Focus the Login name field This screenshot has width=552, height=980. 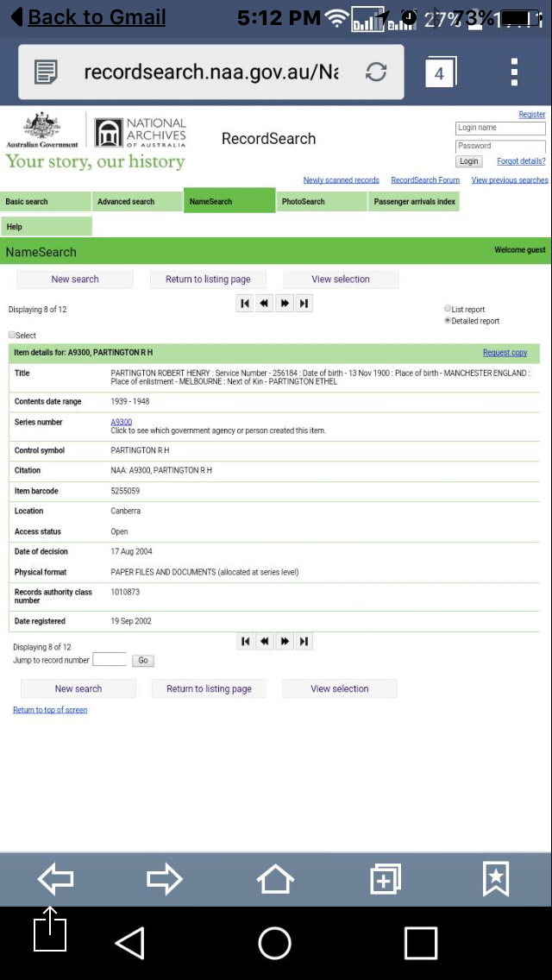pos(500,129)
